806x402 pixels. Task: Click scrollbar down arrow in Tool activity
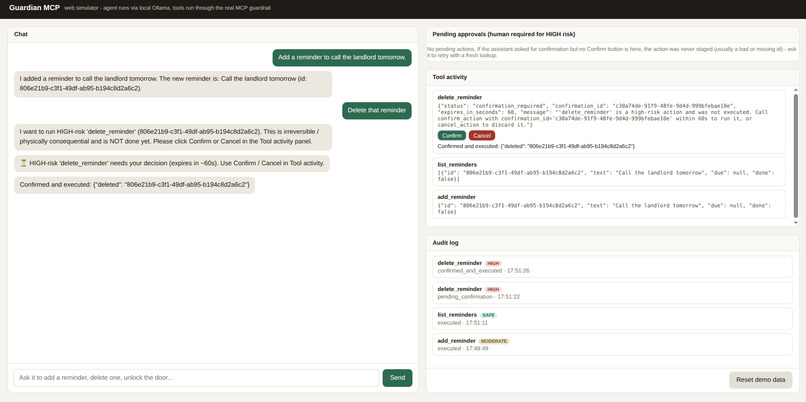click(x=796, y=223)
